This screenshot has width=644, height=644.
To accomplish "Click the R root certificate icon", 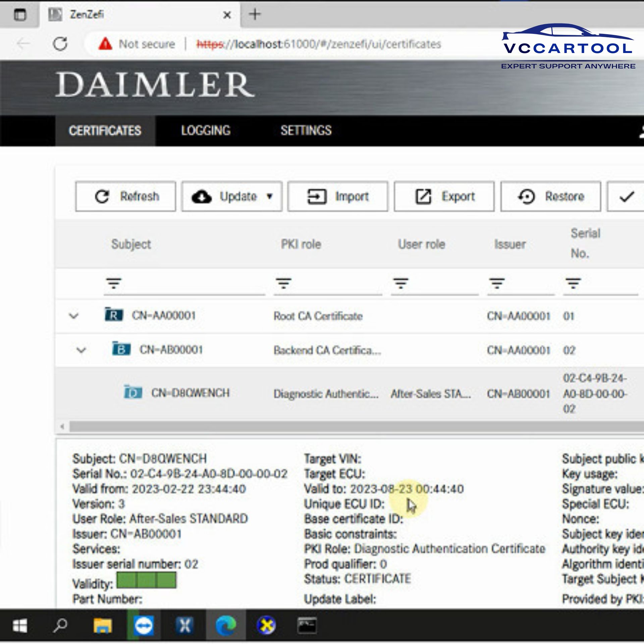I will [x=114, y=315].
